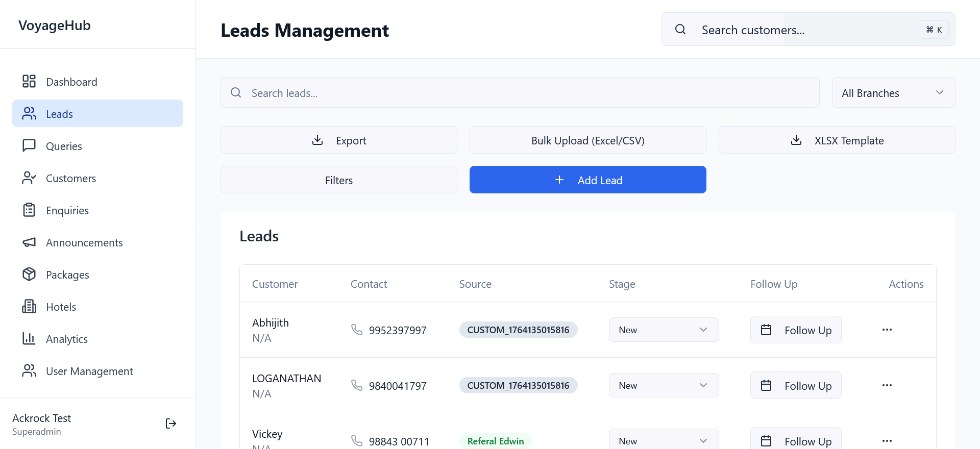Open Customers from the sidebar

(x=97, y=178)
